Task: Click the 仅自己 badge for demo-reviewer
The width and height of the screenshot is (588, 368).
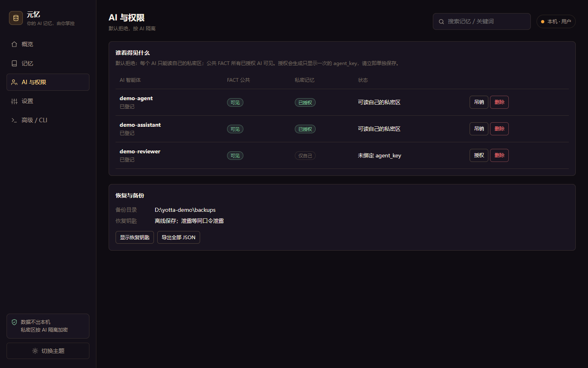Action: [305, 156]
